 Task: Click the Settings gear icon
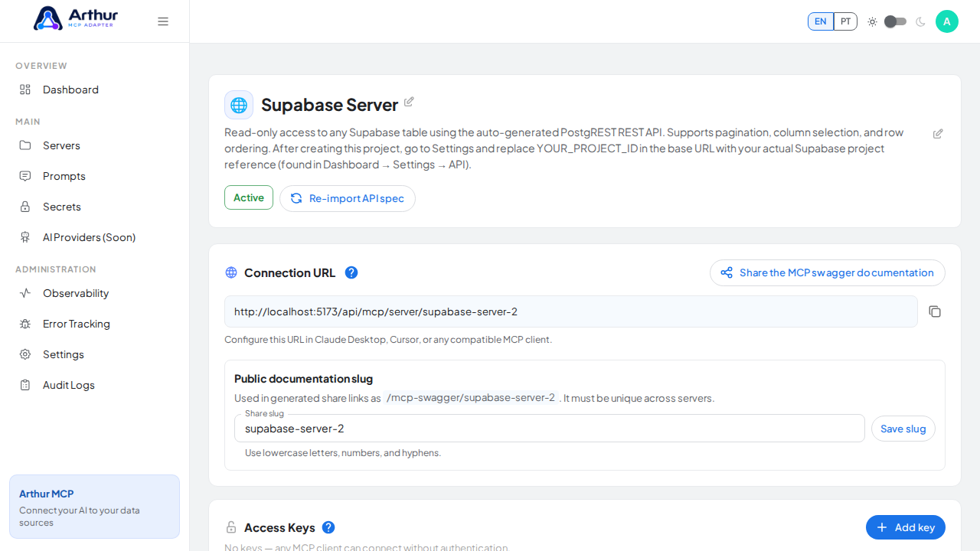(25, 354)
